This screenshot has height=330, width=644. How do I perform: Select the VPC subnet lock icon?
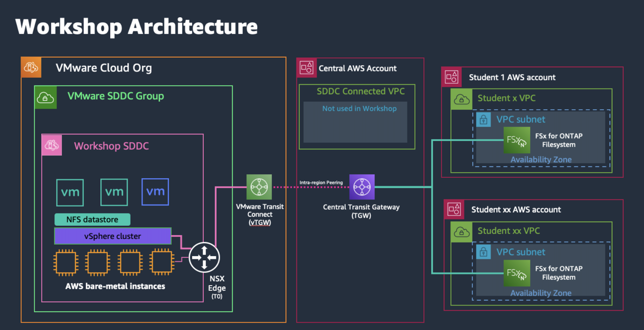(483, 119)
